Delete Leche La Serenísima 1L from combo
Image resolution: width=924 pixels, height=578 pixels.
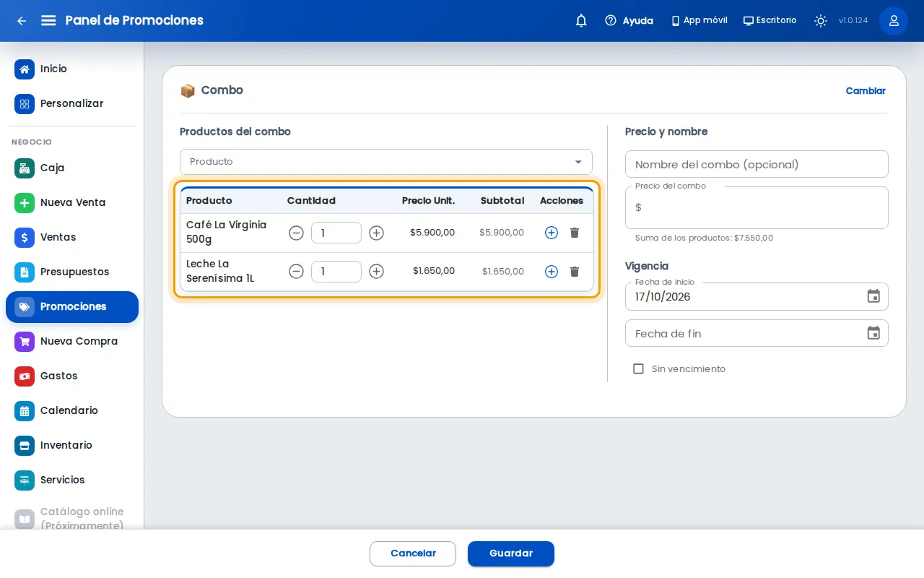click(x=575, y=272)
